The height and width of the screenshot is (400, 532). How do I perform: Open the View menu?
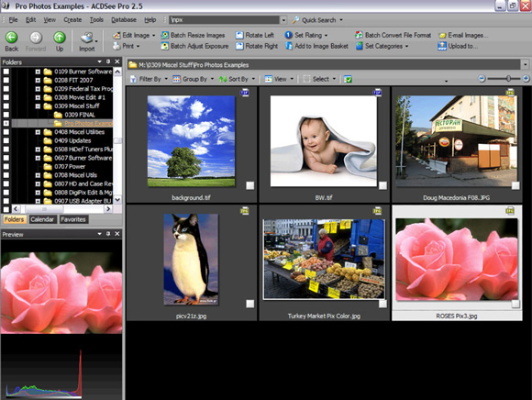tap(50, 20)
